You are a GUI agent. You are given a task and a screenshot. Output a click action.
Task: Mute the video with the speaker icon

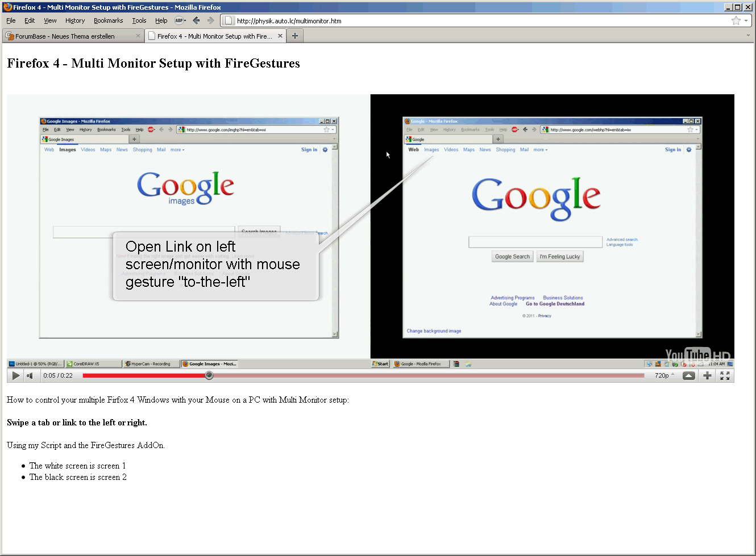(x=31, y=375)
